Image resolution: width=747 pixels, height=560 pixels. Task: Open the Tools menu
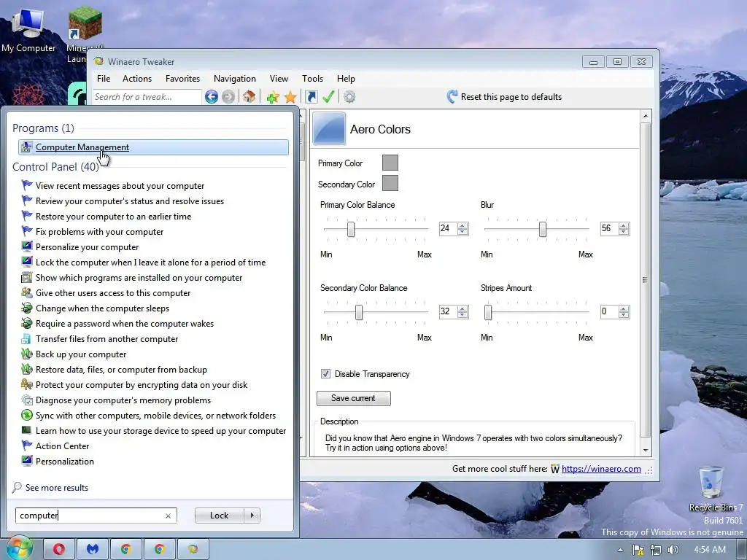(x=312, y=79)
